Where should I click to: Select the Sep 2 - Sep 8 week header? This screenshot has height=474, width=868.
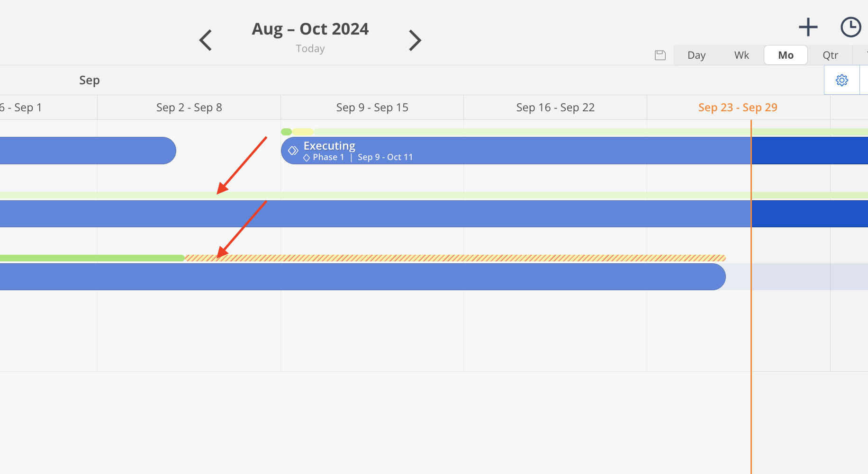(x=189, y=107)
